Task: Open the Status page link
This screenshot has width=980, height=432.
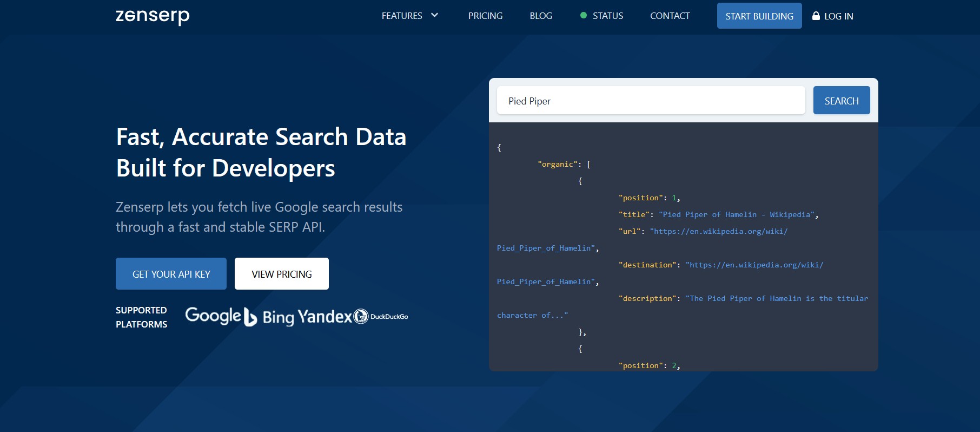Action: point(608,16)
